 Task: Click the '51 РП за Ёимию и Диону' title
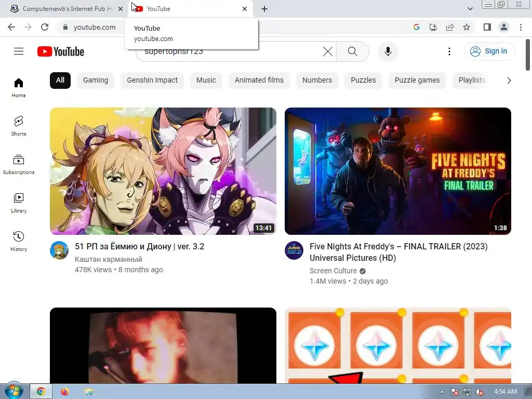pos(139,247)
